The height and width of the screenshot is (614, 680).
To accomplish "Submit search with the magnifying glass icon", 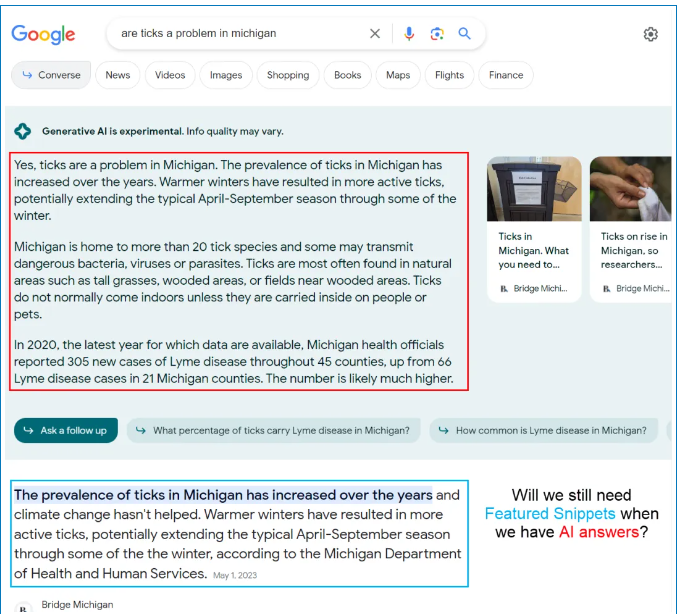I will 464,33.
